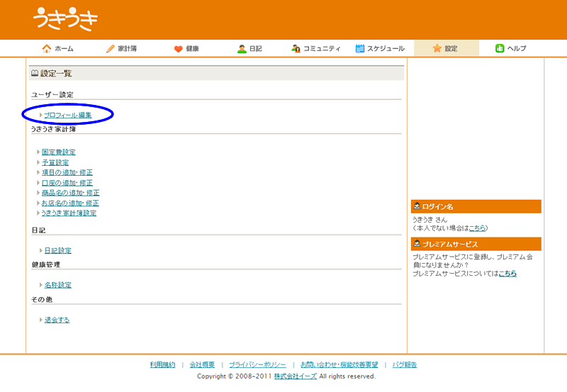Click こちら link under ログイン名
The height and width of the screenshot is (392, 567).
(x=477, y=228)
